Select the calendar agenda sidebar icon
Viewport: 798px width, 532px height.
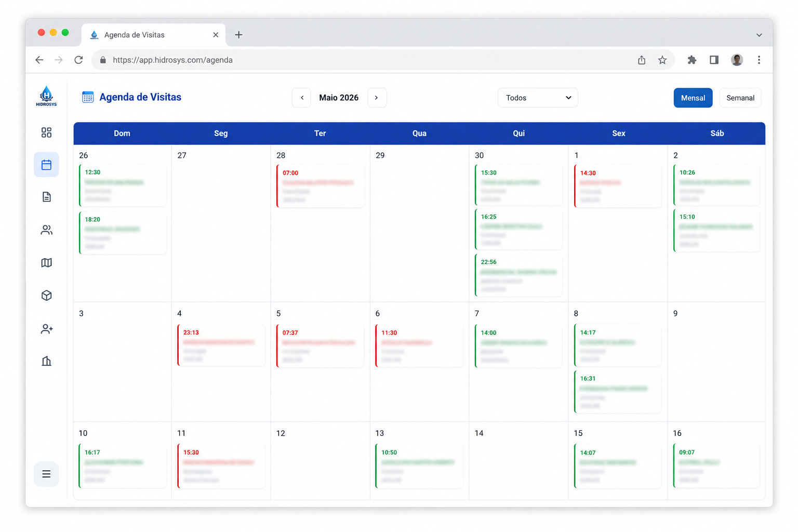pyautogui.click(x=46, y=165)
